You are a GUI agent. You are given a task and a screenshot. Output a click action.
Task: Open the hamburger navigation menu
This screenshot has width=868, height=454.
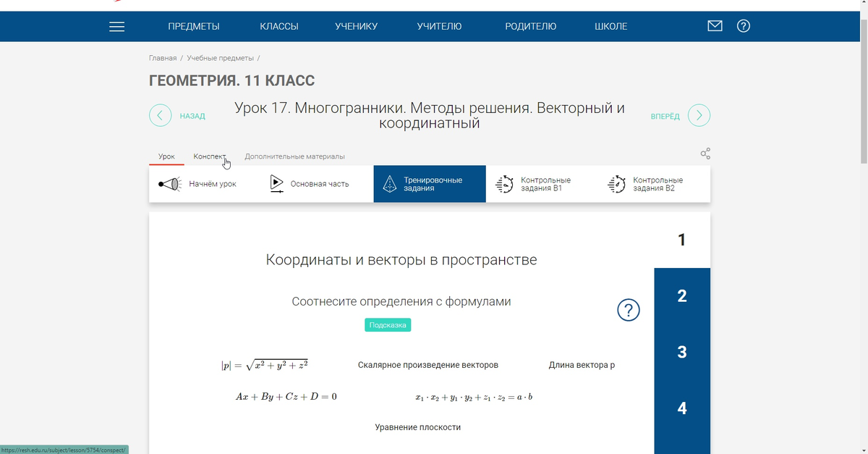point(116,26)
